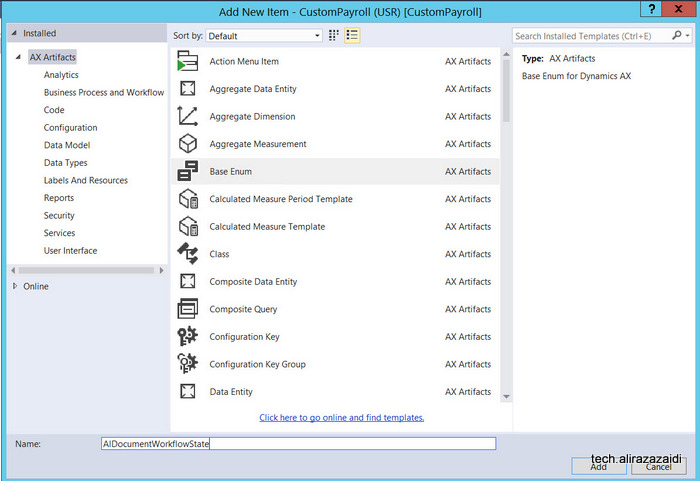Choose the Aggregate Dimension icon

click(x=188, y=116)
